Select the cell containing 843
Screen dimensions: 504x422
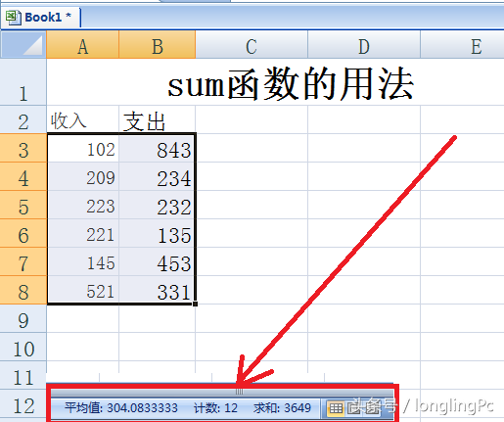(x=158, y=148)
